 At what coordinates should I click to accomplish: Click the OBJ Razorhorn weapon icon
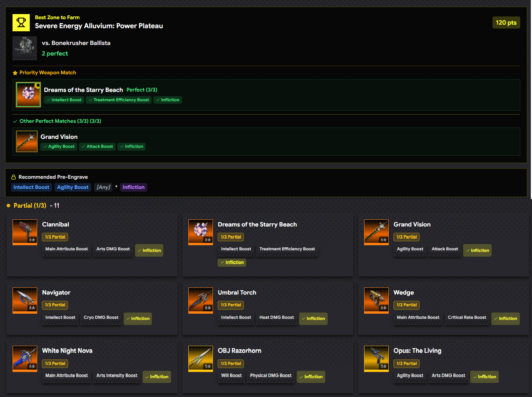coord(200,359)
